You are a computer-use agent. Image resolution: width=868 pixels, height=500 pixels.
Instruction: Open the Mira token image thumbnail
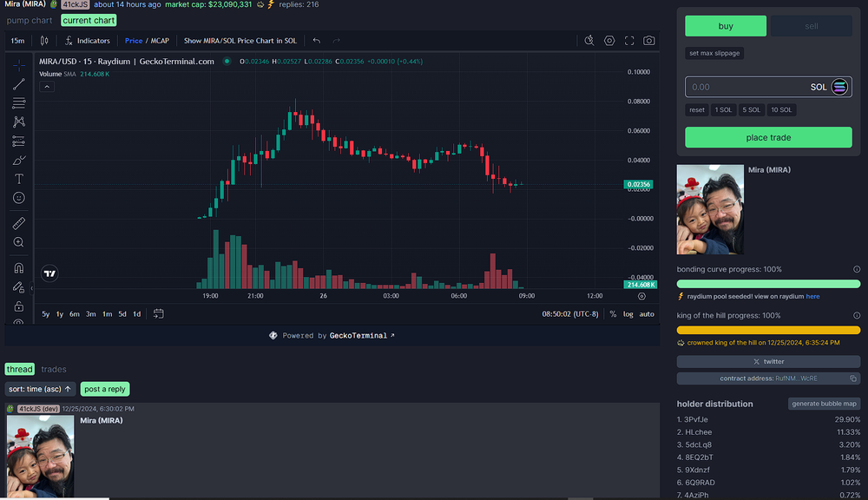coord(710,209)
